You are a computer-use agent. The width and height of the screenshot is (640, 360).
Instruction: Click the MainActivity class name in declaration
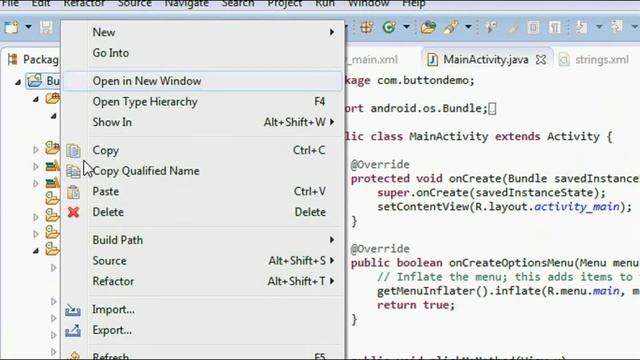click(449, 136)
